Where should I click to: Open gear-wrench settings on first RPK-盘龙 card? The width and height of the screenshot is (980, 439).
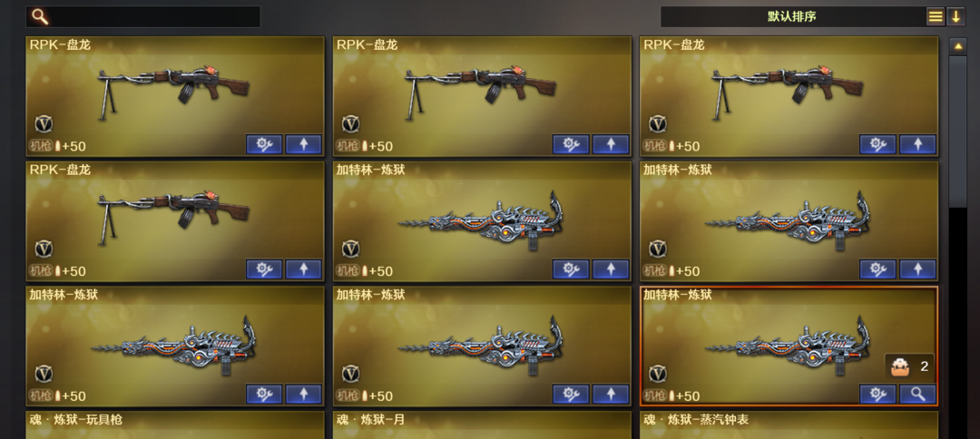click(264, 144)
